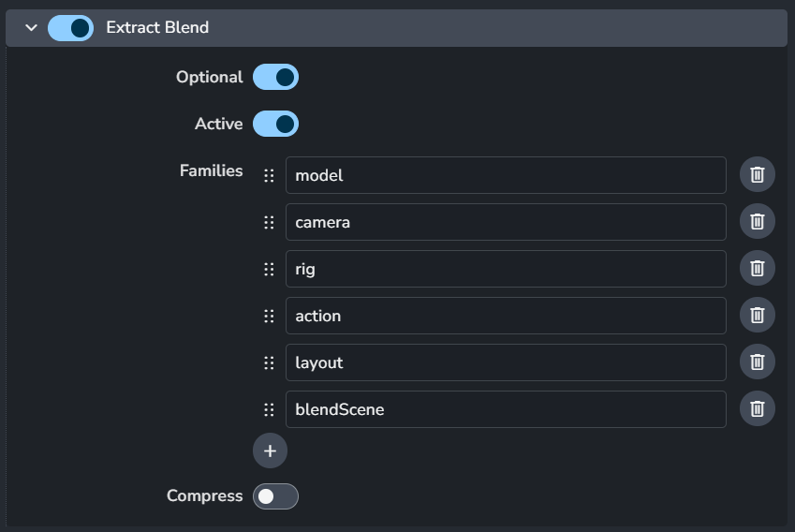Collapse the Extract Blend section chevron
The width and height of the screenshot is (795, 532).
pyautogui.click(x=31, y=28)
